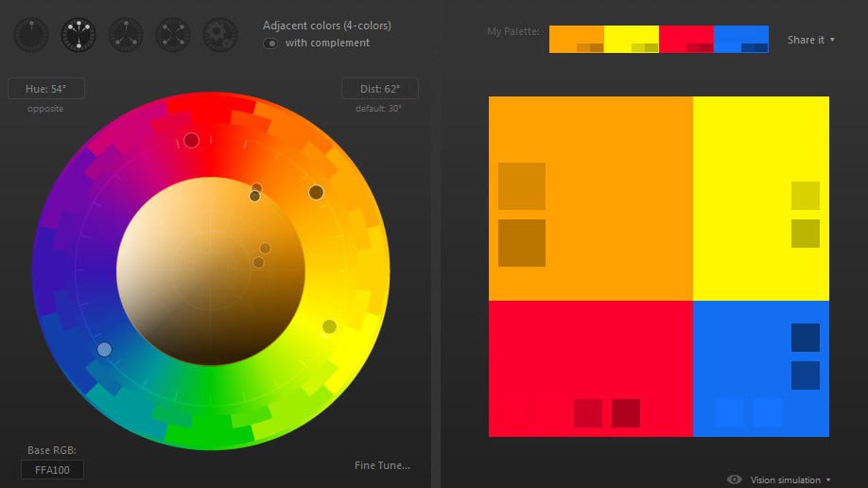Switch to the Triad scheme icon
The image size is (868, 488).
click(126, 35)
